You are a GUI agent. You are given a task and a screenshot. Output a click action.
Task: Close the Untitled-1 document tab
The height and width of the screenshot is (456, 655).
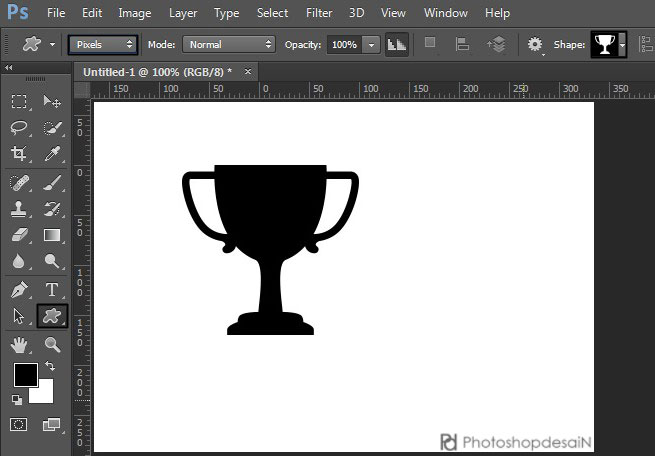tap(248, 72)
